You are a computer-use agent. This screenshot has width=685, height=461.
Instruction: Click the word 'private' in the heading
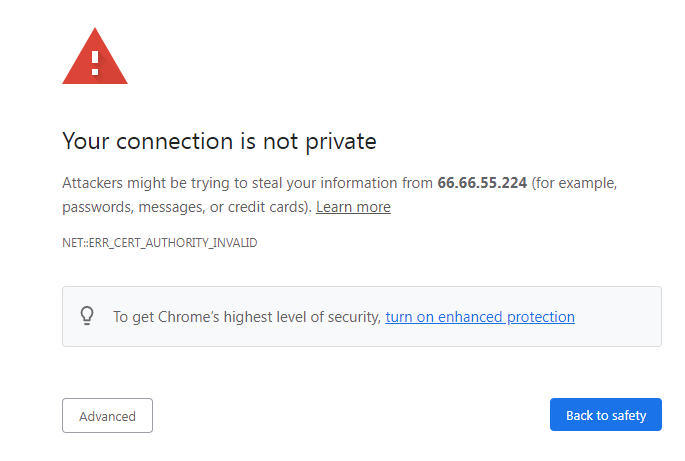[341, 142]
